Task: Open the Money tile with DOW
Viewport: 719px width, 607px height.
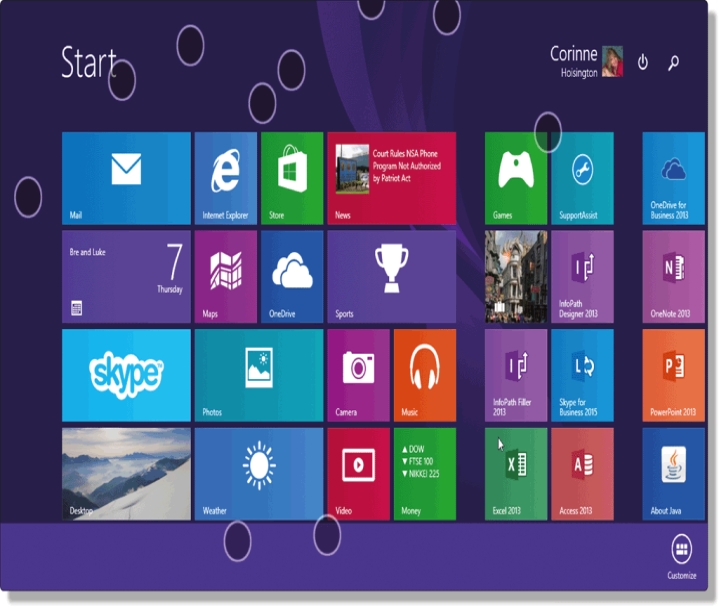Action: (425, 474)
